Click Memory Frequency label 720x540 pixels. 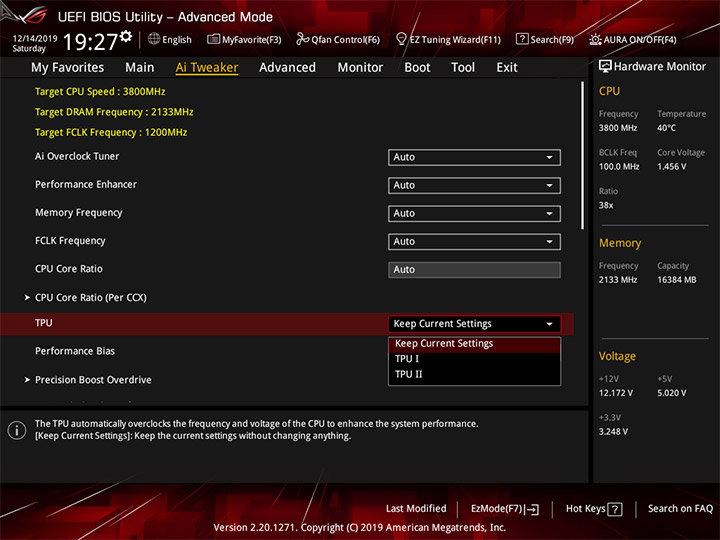[x=79, y=213]
